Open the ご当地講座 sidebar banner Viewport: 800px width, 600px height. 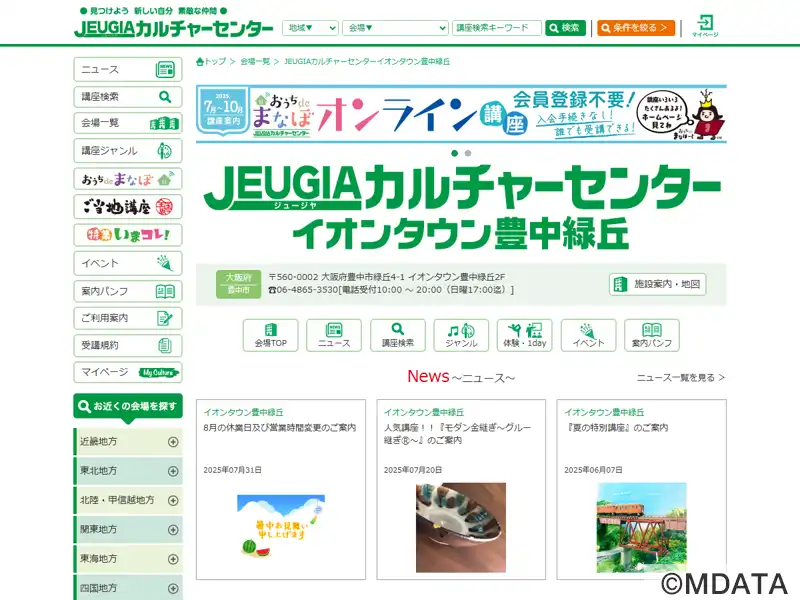pyautogui.click(x=128, y=207)
